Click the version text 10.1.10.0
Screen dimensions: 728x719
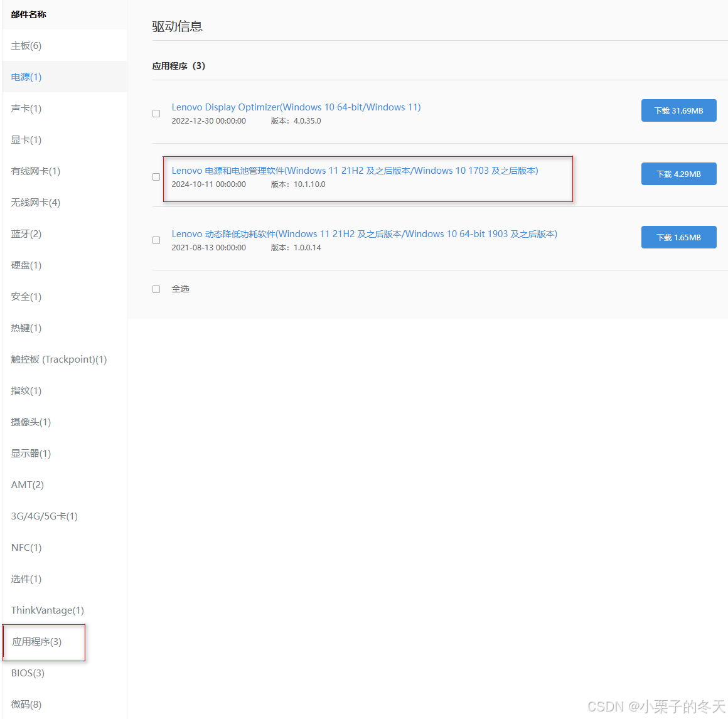click(x=309, y=184)
